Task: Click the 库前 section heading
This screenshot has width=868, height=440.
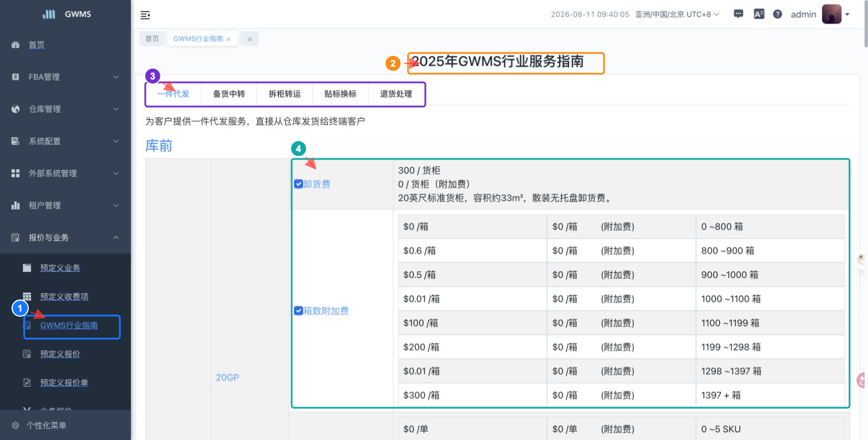Action: (159, 146)
